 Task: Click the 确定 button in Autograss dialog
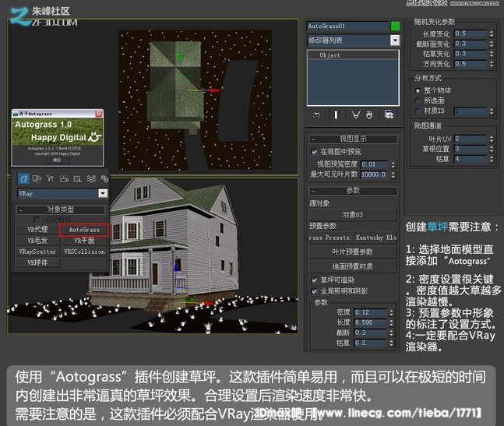(x=57, y=160)
